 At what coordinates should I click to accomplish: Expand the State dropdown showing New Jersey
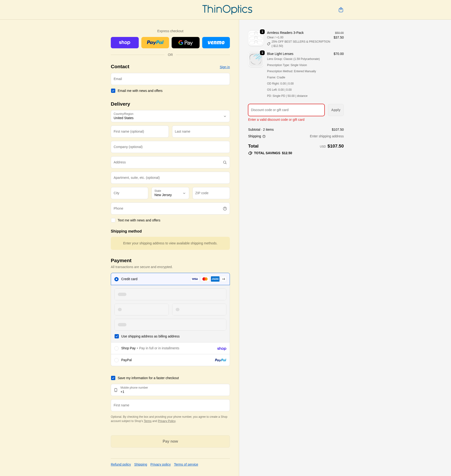pyautogui.click(x=170, y=193)
